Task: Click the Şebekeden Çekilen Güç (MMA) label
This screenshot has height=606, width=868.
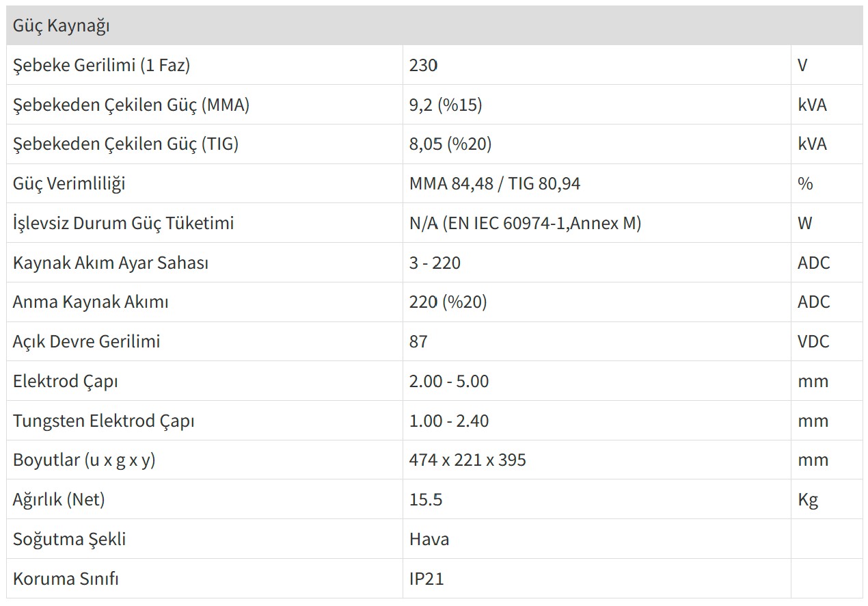Action: [x=131, y=105]
